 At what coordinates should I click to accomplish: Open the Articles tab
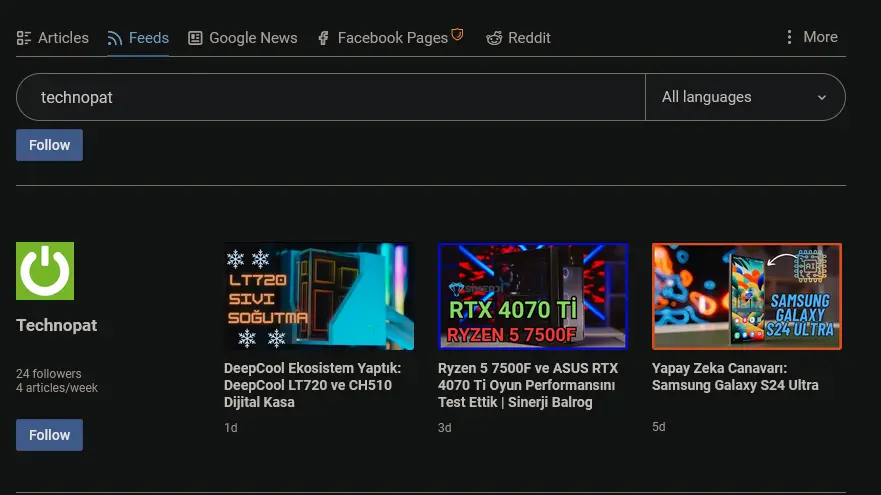53,38
